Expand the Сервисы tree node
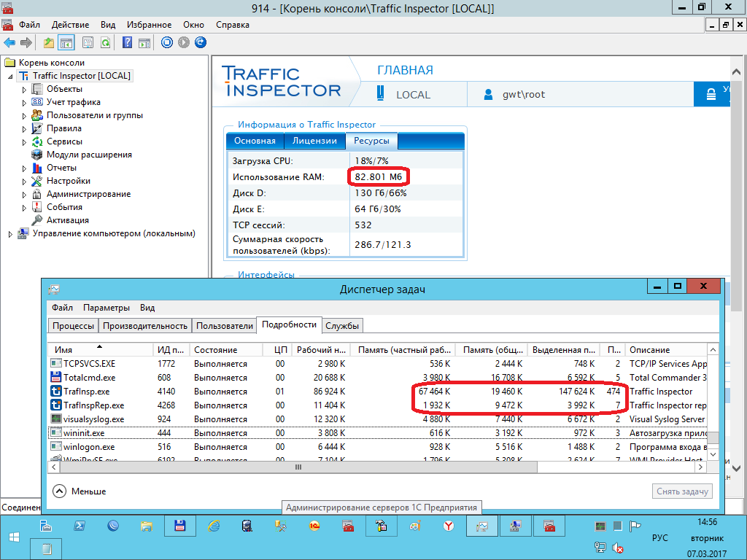The image size is (747, 560). (x=24, y=142)
